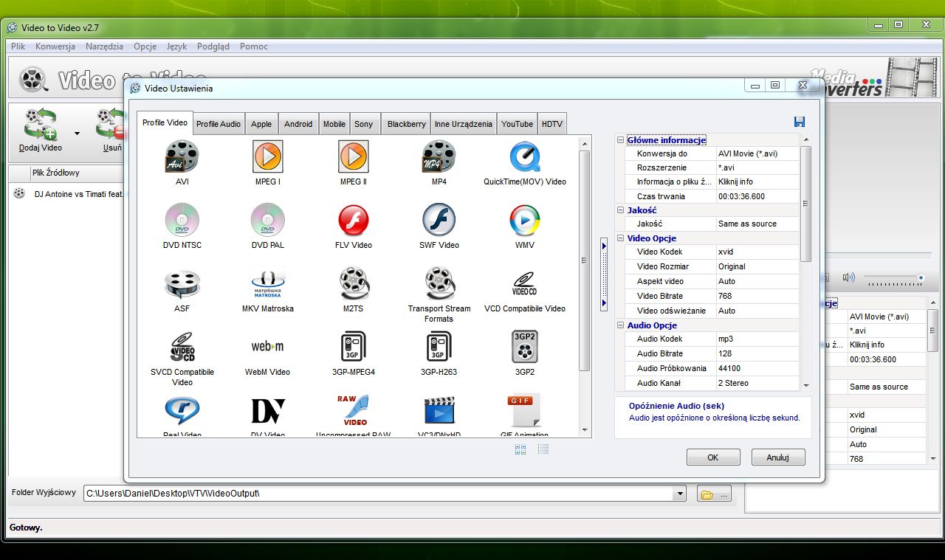The height and width of the screenshot is (560, 945).
Task: Switch to the Android tab
Action: [298, 124]
